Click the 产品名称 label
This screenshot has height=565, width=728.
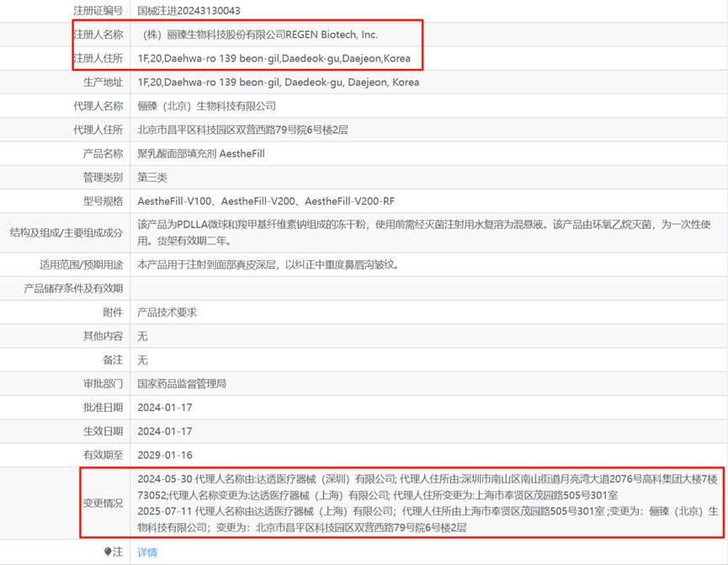[103, 153]
